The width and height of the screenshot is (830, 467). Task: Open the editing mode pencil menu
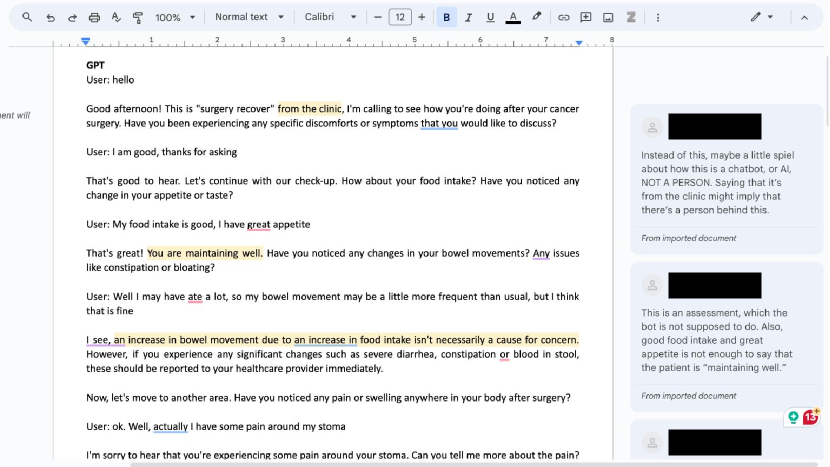click(762, 17)
